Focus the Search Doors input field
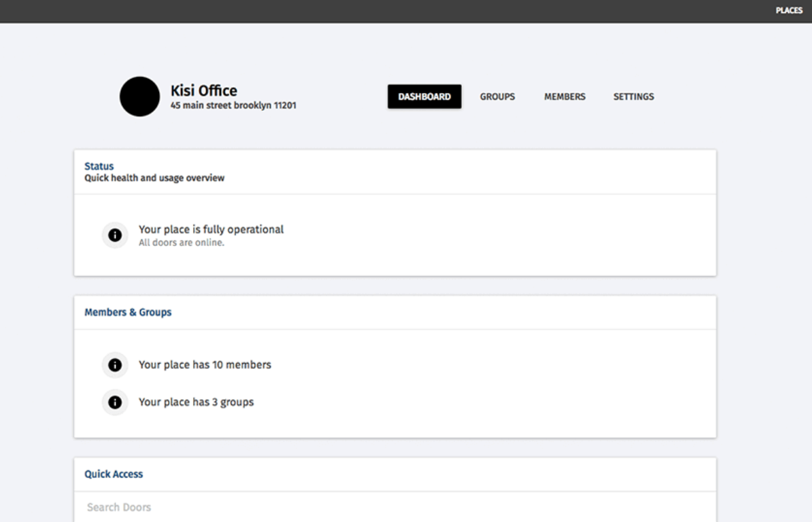The image size is (812, 522). click(394, 507)
